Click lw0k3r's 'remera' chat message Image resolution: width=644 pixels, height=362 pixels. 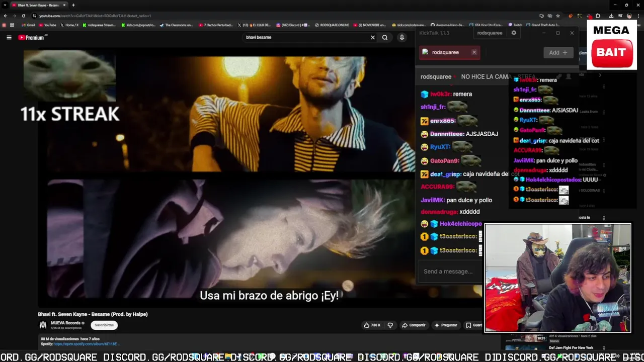[462, 94]
